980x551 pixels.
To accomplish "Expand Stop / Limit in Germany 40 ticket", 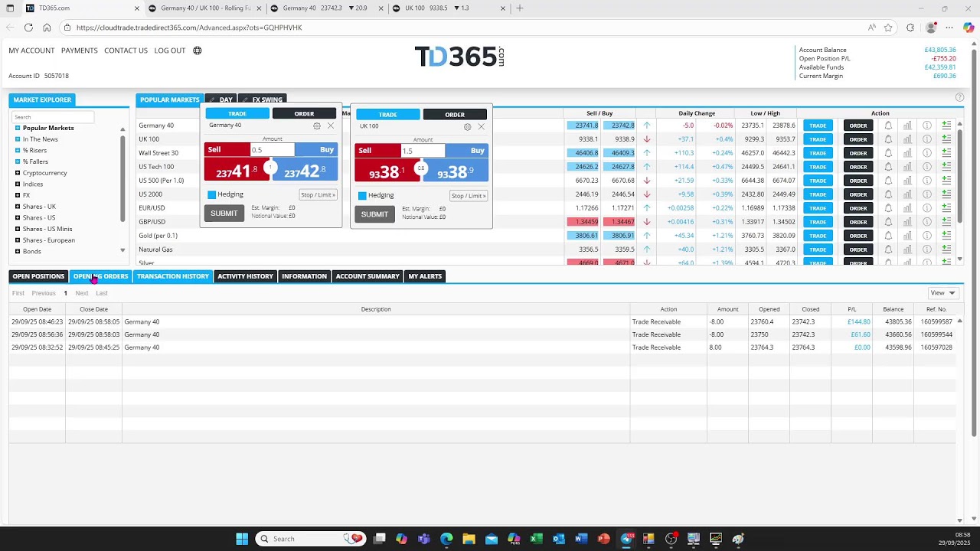I will tap(318, 194).
